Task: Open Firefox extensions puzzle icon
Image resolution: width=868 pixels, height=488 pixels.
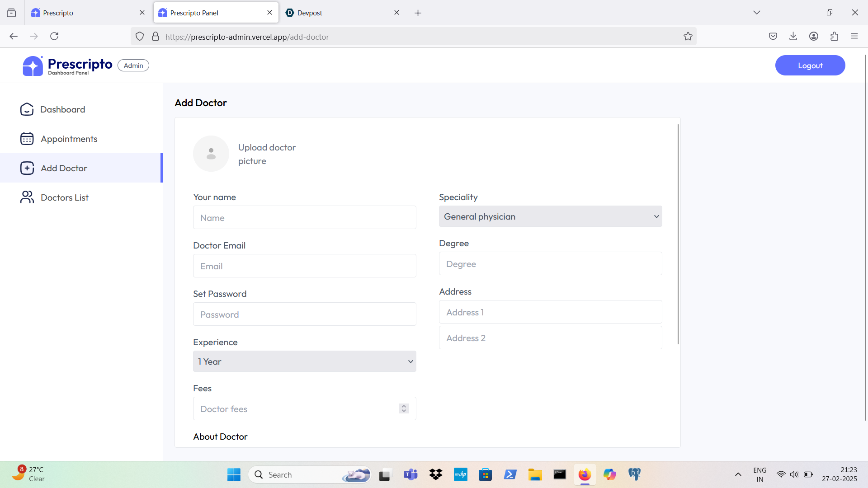Action: point(834,37)
